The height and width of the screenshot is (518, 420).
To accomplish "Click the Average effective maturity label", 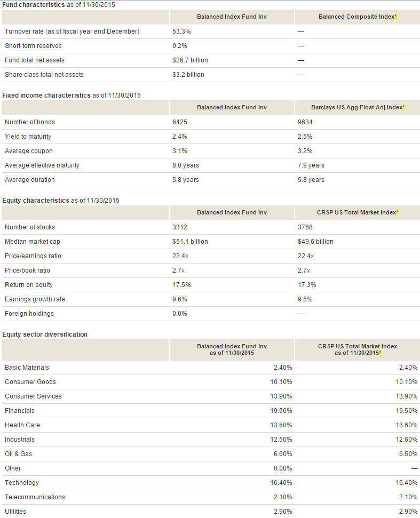I will click(42, 165).
